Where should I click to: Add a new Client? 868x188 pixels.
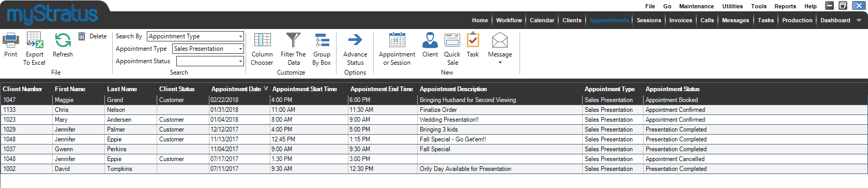click(430, 40)
